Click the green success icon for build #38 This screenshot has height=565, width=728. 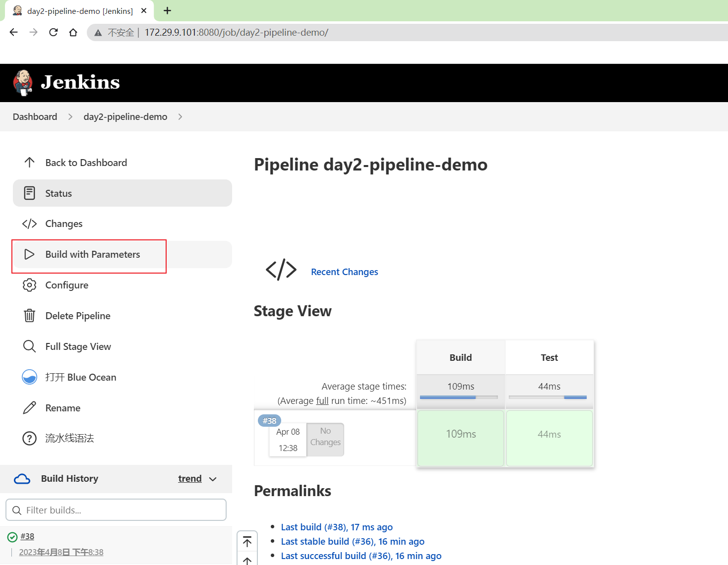(x=12, y=537)
